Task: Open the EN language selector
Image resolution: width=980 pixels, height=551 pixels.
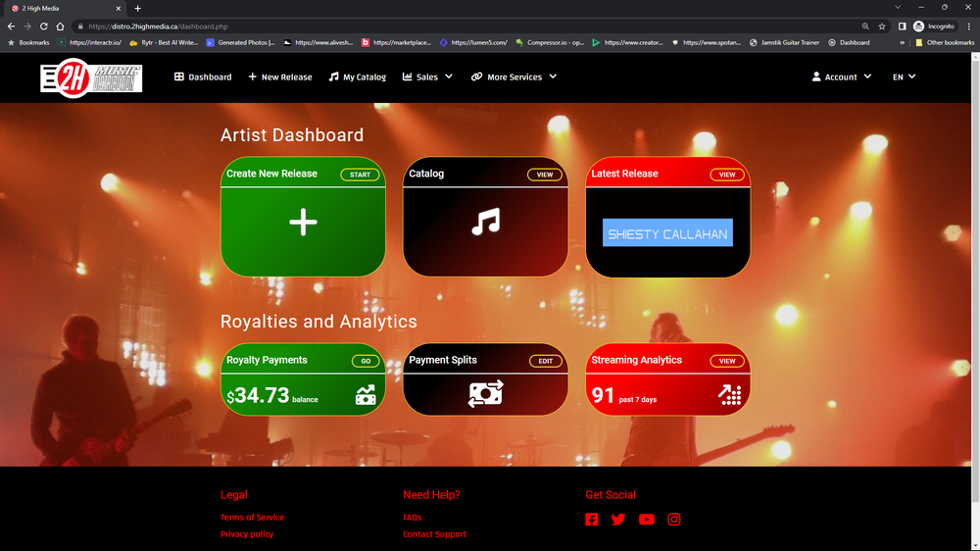Action: point(904,76)
